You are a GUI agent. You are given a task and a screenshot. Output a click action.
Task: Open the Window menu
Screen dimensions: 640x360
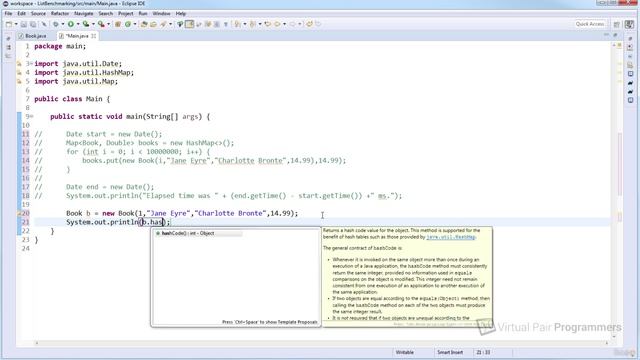point(161,13)
